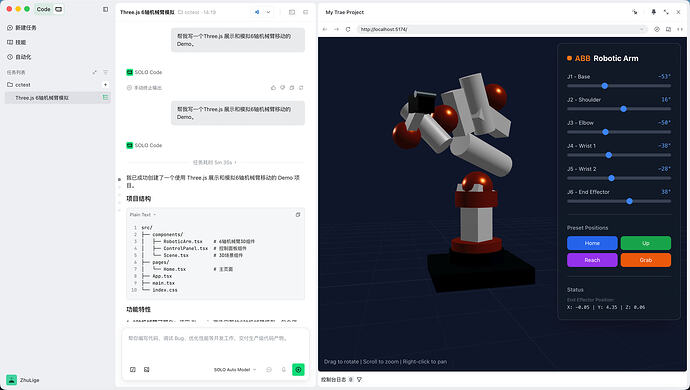Open the SOLO Auto Model dropdown
Image resolution: width=690 pixels, height=390 pixels.
[x=235, y=370]
